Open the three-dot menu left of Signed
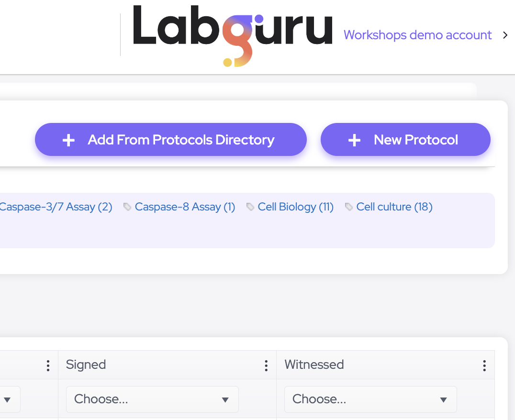 (48, 366)
